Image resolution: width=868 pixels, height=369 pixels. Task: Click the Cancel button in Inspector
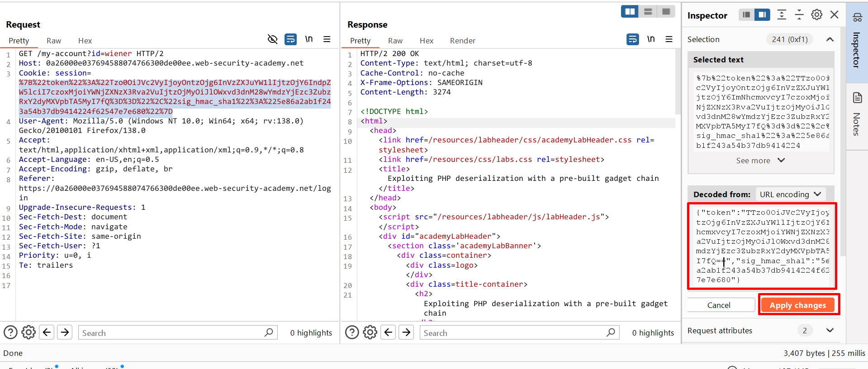(x=718, y=305)
